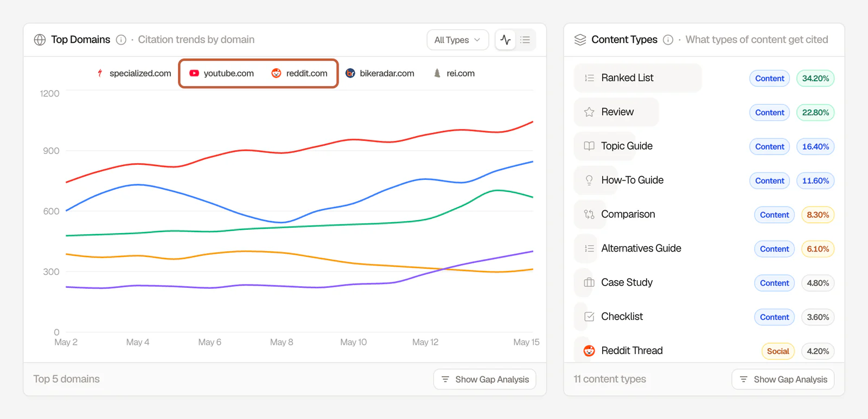Click the 34.20% badge

tap(815, 79)
